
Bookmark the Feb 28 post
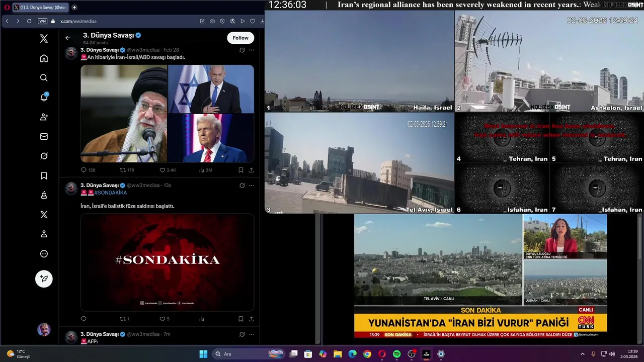tap(241, 170)
